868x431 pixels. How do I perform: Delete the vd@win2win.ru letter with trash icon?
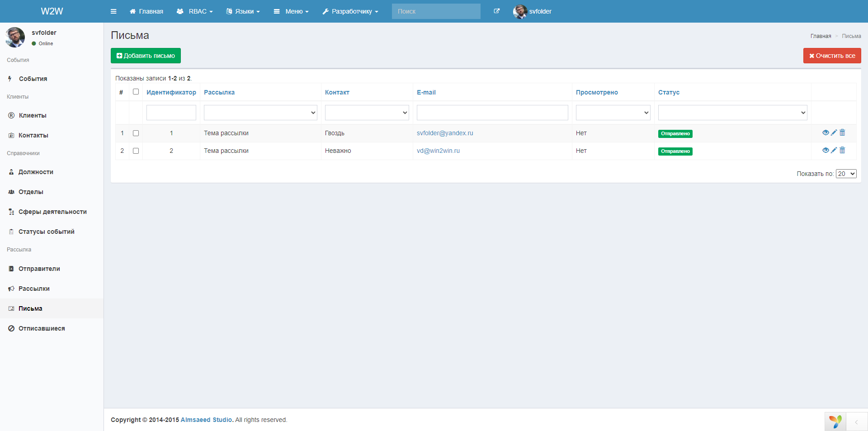pyautogui.click(x=842, y=150)
